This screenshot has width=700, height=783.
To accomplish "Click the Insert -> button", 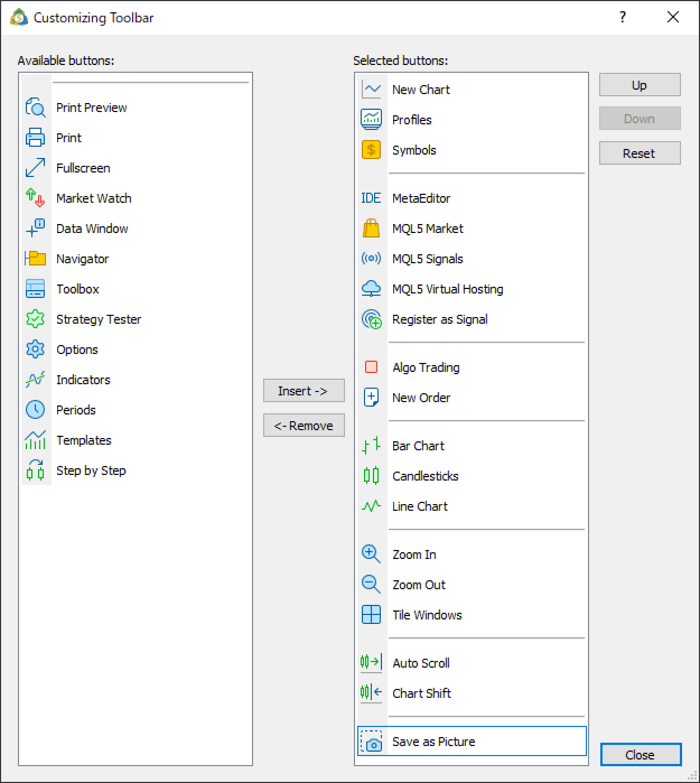I will (304, 391).
